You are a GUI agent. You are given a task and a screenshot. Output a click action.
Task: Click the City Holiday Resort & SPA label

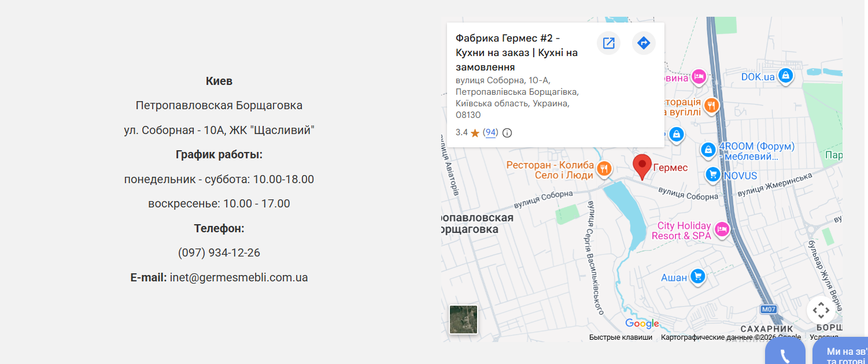tap(682, 231)
